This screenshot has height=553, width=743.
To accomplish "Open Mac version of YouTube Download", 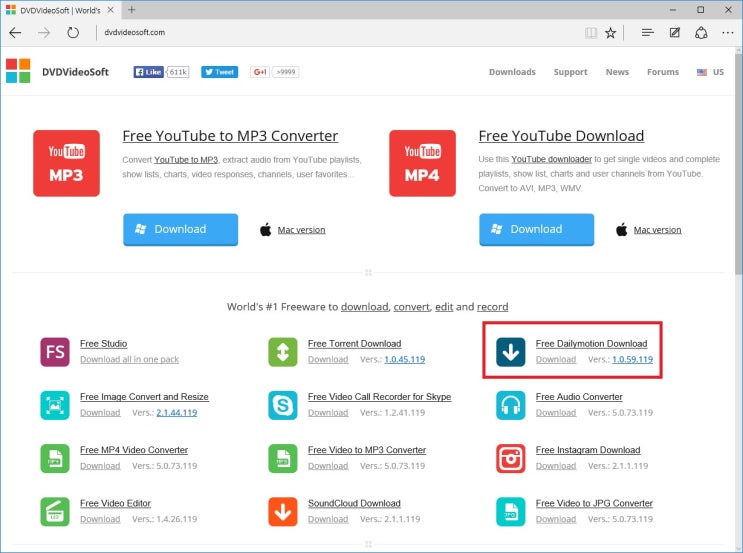I will (658, 230).
